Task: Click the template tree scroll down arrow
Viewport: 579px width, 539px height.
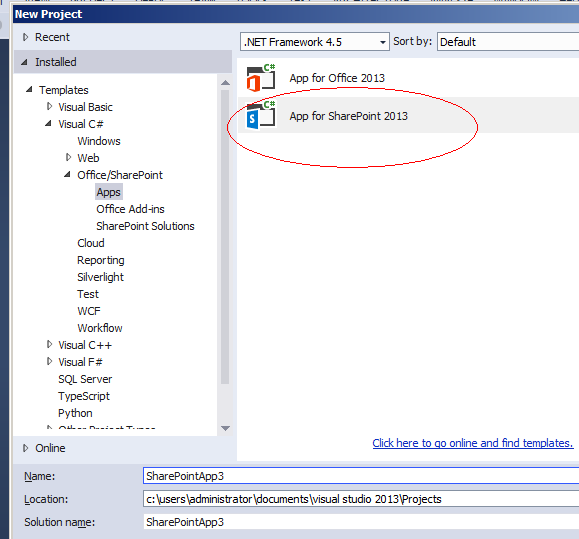Action: click(x=225, y=428)
